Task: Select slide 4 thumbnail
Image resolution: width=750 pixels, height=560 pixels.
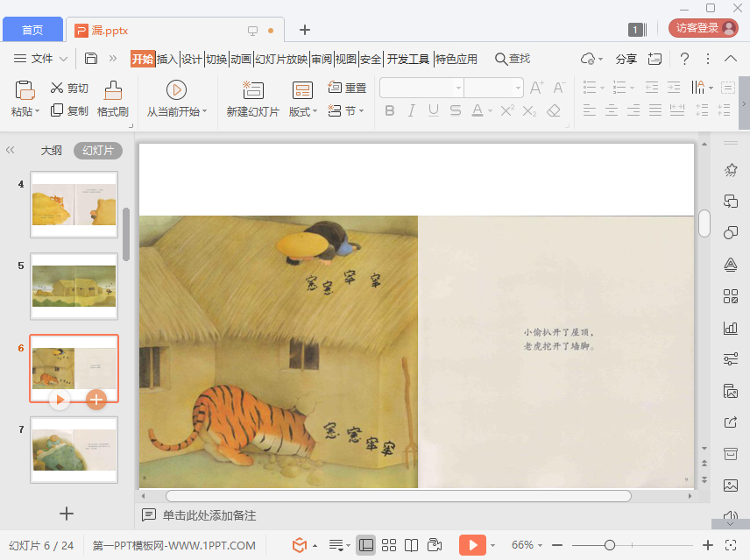Action: tap(74, 204)
